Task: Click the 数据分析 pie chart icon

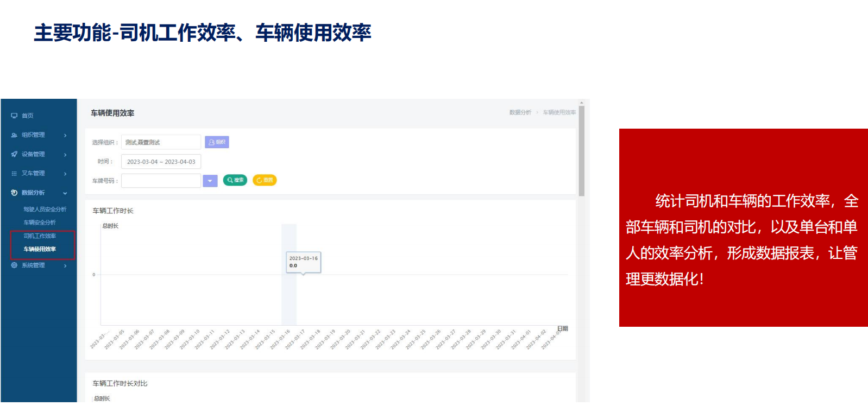Action: (x=14, y=193)
